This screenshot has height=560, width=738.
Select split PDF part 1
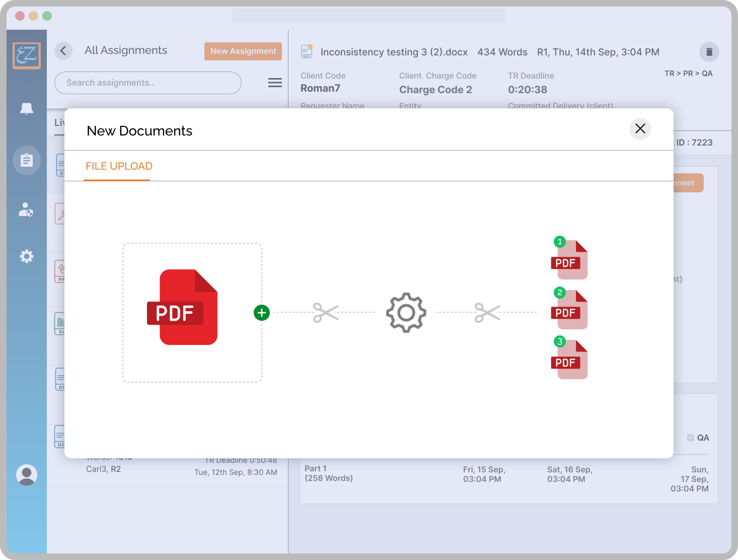tap(570, 260)
